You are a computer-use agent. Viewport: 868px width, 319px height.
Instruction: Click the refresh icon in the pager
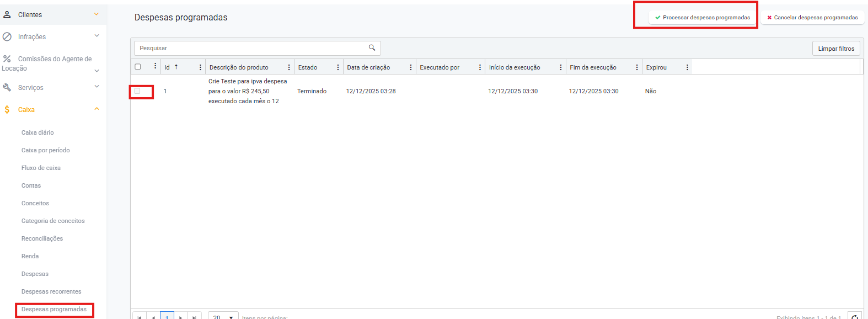855,317
